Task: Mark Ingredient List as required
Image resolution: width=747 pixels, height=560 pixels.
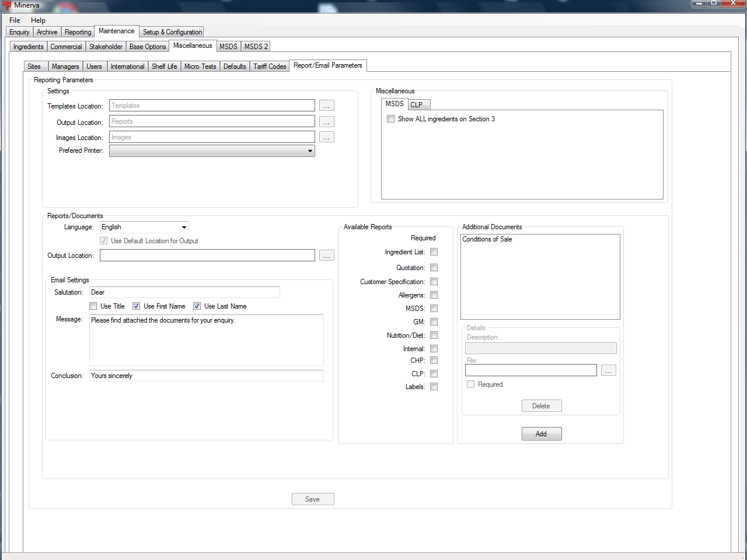Action: tap(434, 252)
